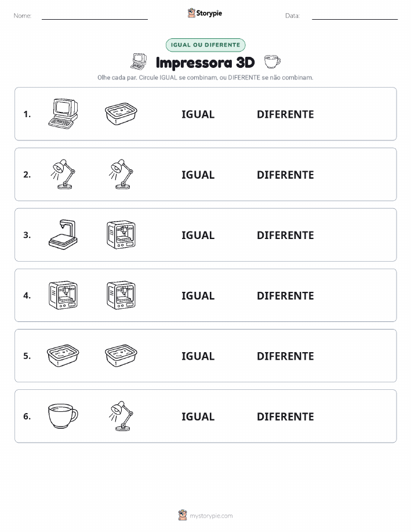Mark DIFERENTE for question 6

click(285, 417)
